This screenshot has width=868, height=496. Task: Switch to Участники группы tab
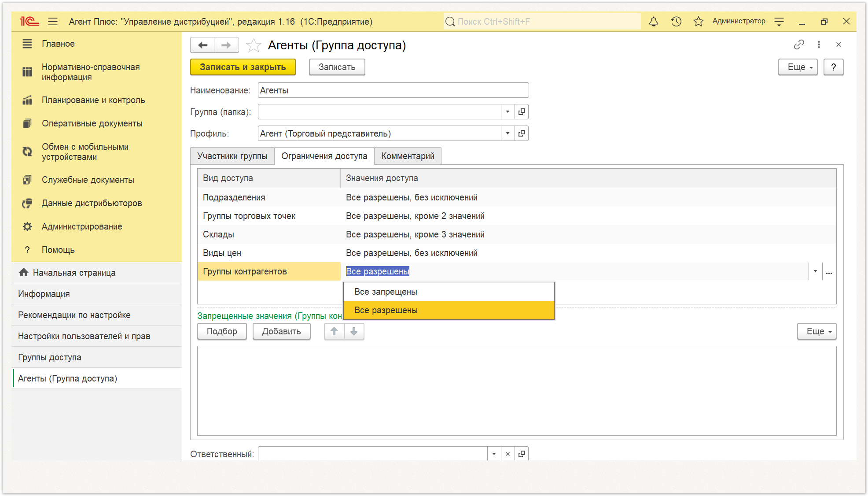click(232, 156)
